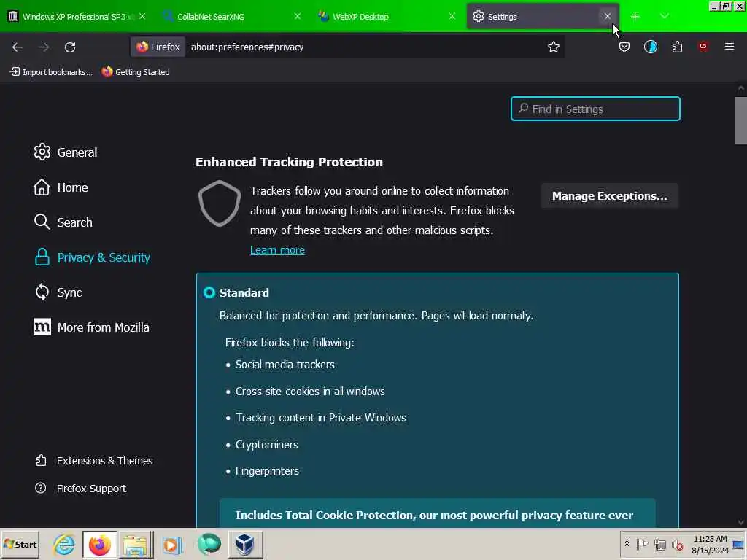Click the network icon in system tray

(x=659, y=544)
